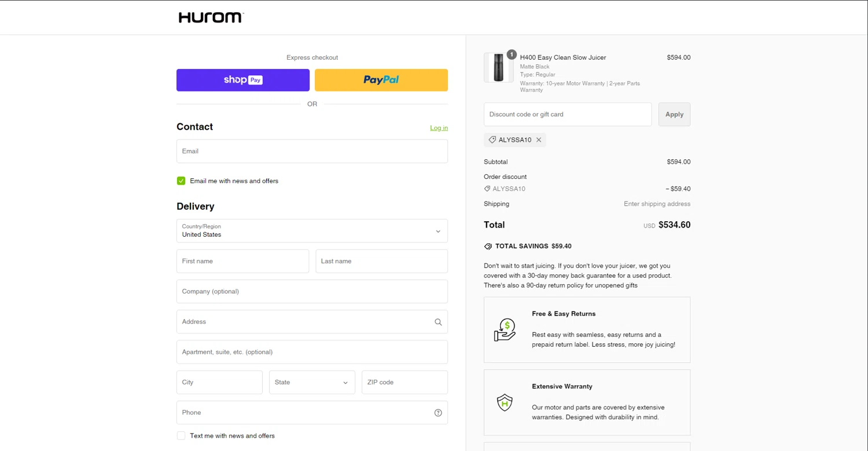Click the Log in link
Image resolution: width=868 pixels, height=451 pixels.
439,128
